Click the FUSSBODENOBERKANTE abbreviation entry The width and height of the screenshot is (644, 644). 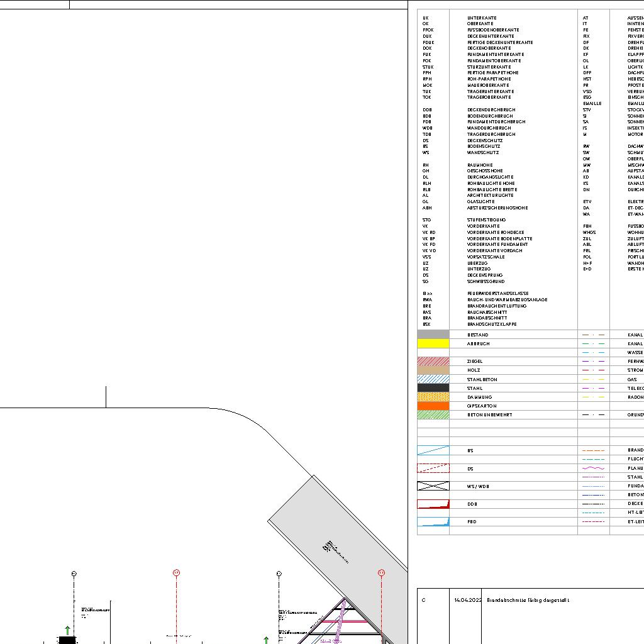(x=493, y=30)
